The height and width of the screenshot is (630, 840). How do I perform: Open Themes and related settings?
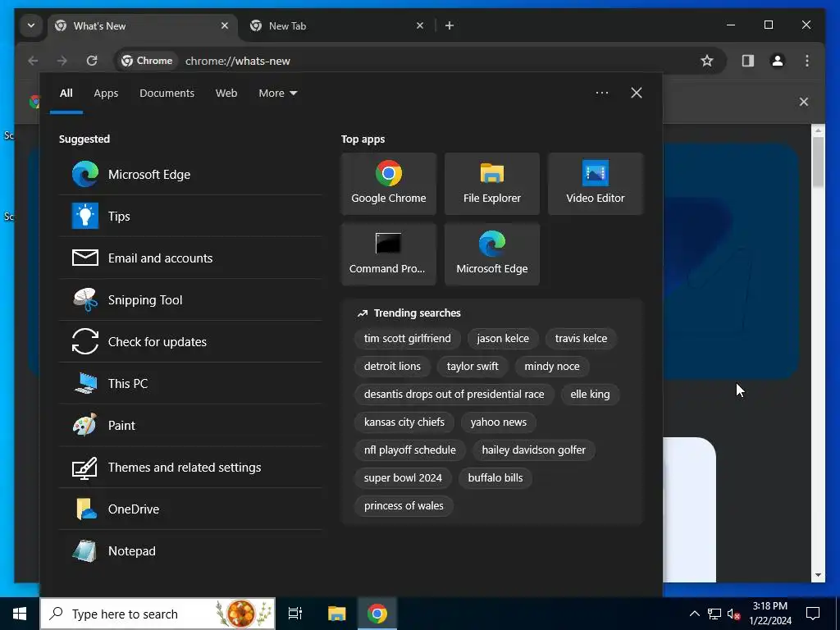point(190,467)
